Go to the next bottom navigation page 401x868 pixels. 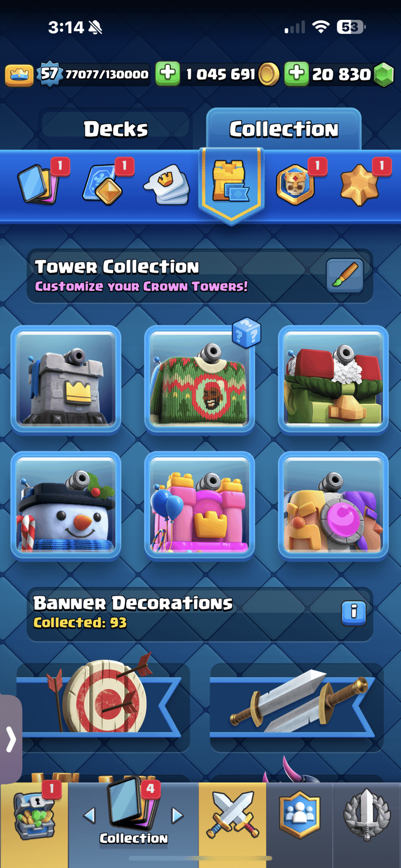177,816
